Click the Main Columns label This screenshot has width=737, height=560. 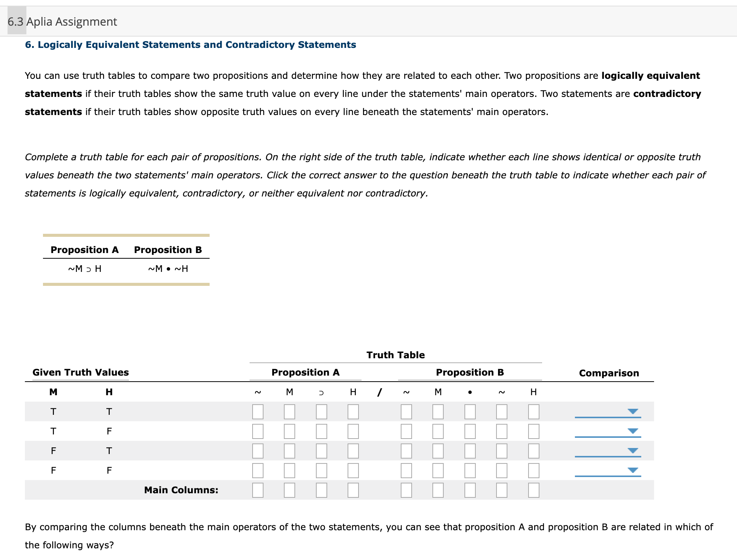coord(181,490)
